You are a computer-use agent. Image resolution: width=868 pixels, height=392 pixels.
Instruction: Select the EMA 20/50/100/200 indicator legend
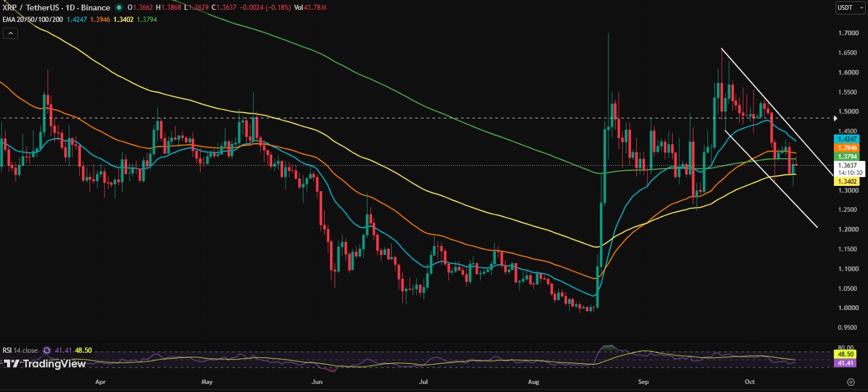(32, 19)
